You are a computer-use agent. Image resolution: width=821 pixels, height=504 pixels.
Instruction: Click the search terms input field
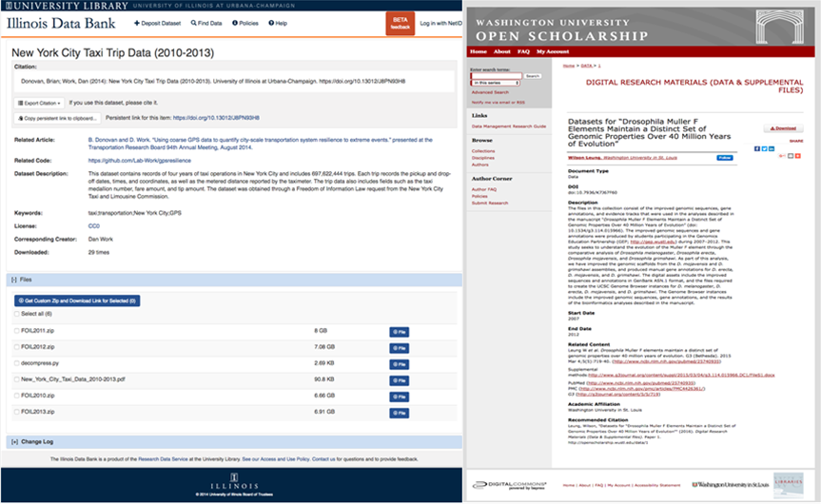[496, 75]
